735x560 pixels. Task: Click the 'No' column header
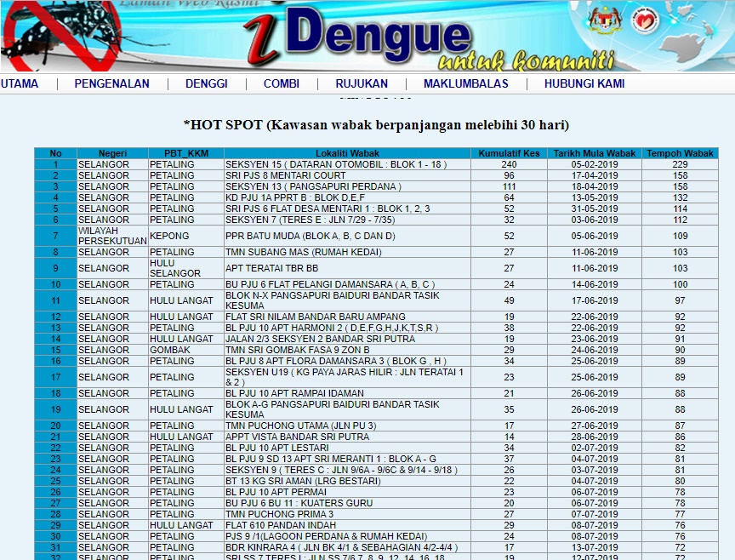pos(56,153)
